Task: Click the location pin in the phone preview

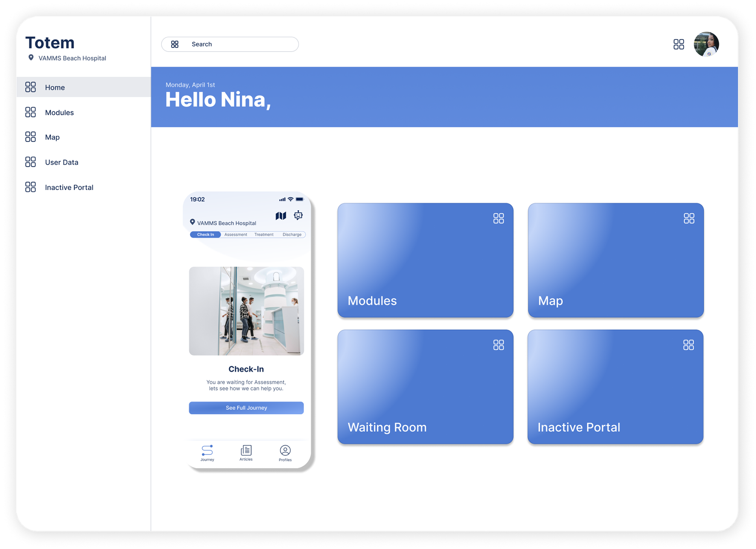Action: click(193, 222)
